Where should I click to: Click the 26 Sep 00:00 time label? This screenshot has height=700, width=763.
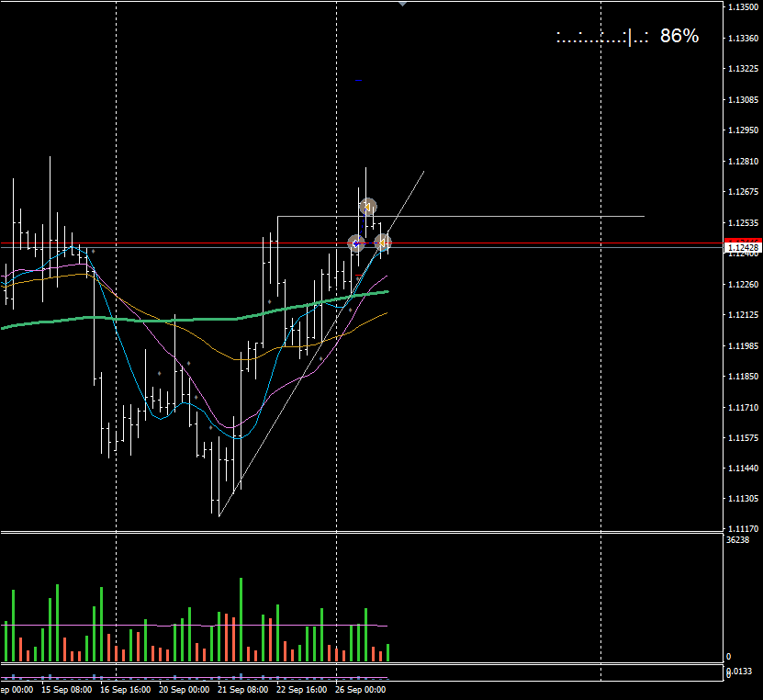click(x=360, y=689)
